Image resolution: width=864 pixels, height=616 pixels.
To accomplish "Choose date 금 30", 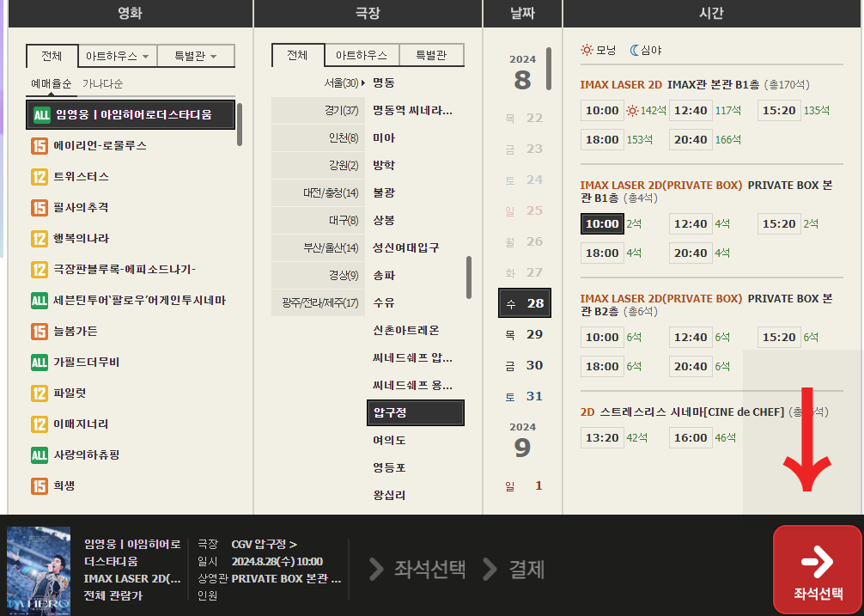I will pyautogui.click(x=525, y=365).
